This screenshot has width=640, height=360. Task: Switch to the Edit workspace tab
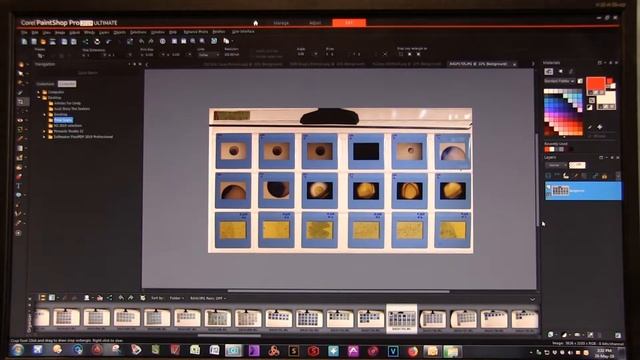tap(349, 22)
